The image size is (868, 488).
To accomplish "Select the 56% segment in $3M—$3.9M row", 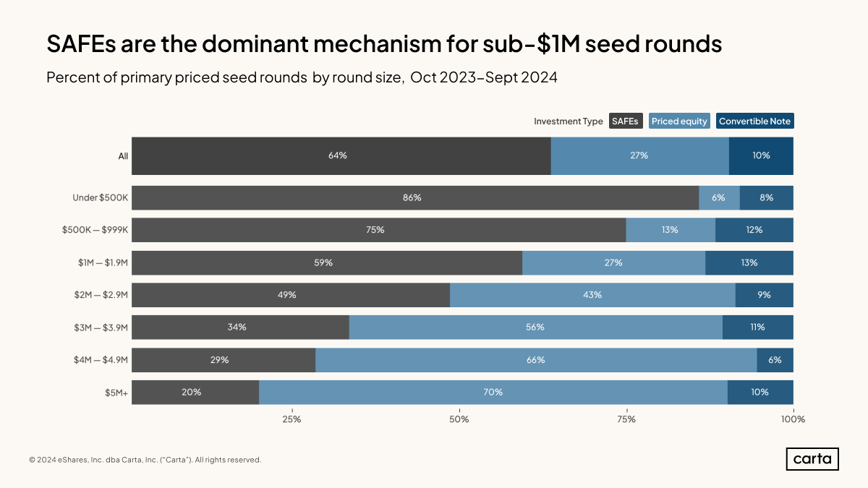I will [x=535, y=327].
